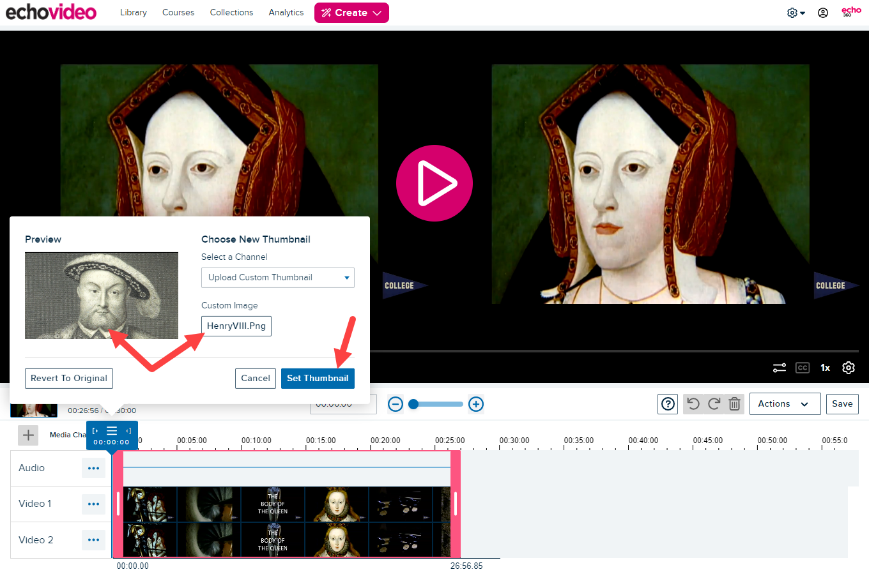This screenshot has height=588, width=869.
Task: Open the Analytics menu item
Action: (x=286, y=12)
